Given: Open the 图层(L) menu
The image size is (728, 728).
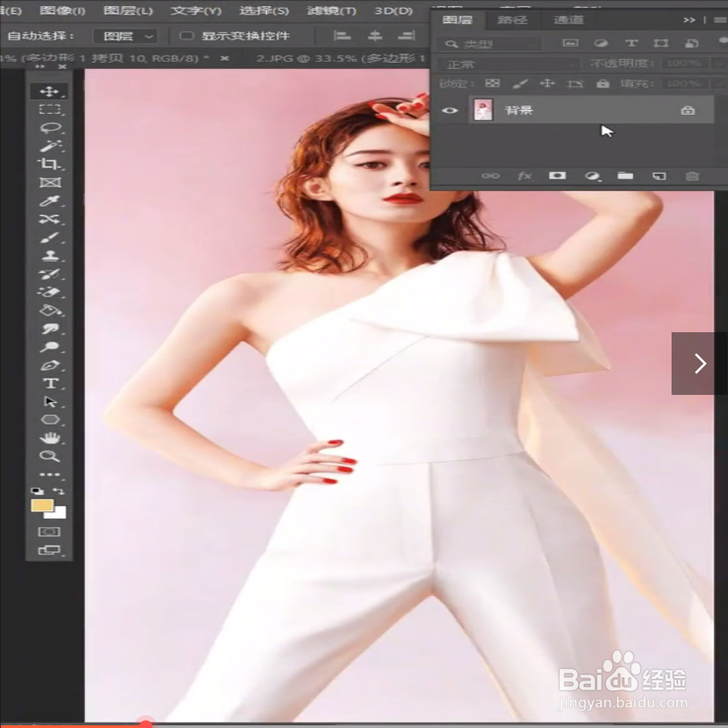Looking at the screenshot, I should pyautogui.click(x=128, y=10).
